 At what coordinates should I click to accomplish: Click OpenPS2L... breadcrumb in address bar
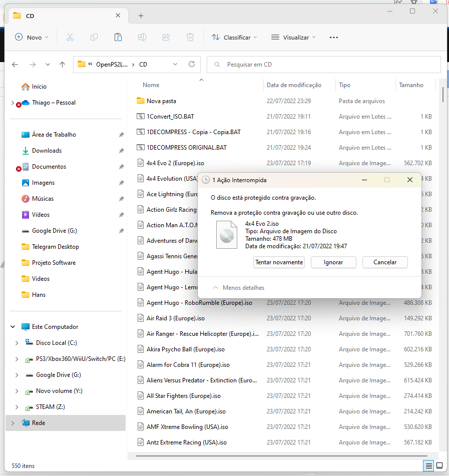(112, 65)
